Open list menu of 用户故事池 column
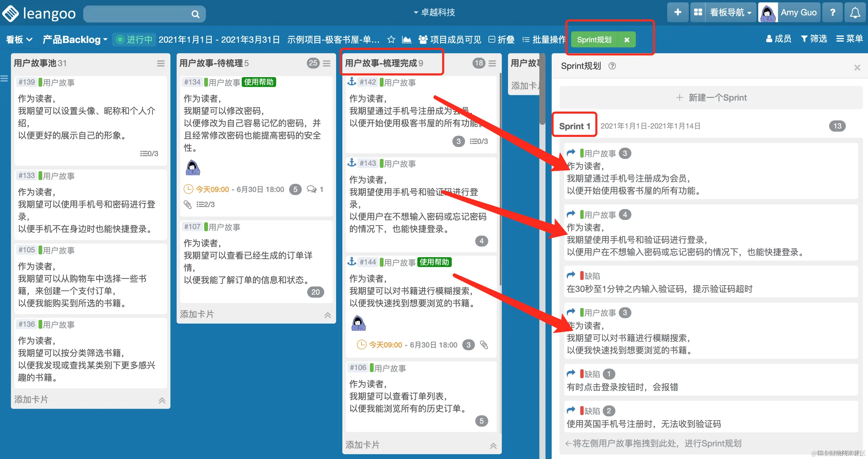This screenshot has height=459, width=868. click(161, 63)
